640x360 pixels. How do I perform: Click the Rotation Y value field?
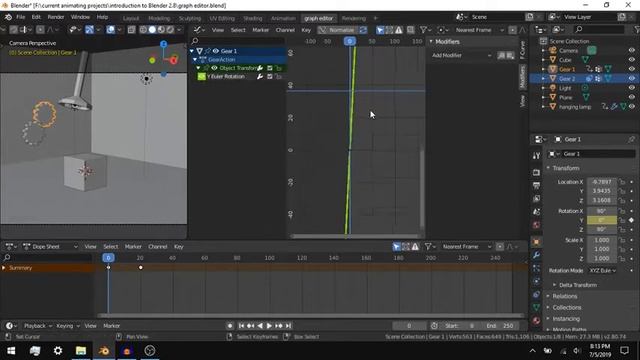[602, 220]
